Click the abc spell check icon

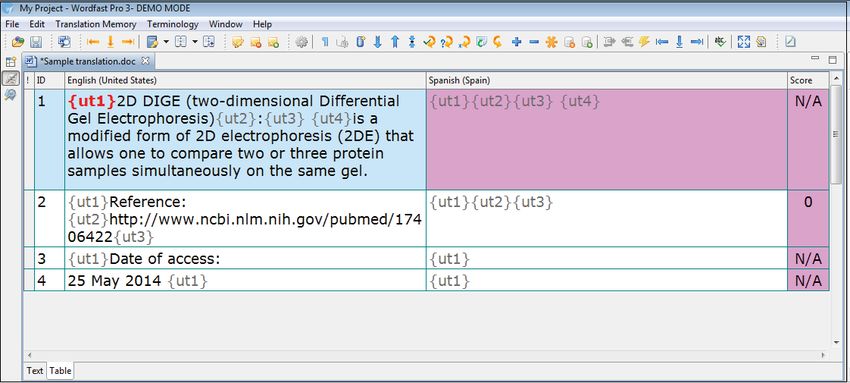click(x=719, y=42)
